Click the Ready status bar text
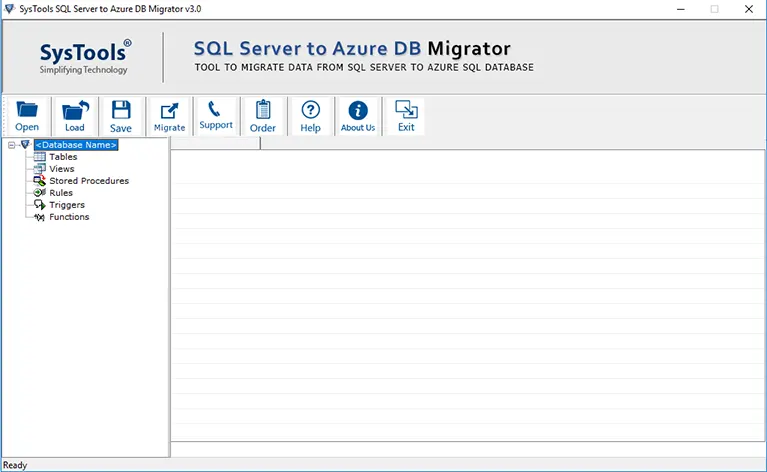The image size is (767, 472). pos(15,465)
